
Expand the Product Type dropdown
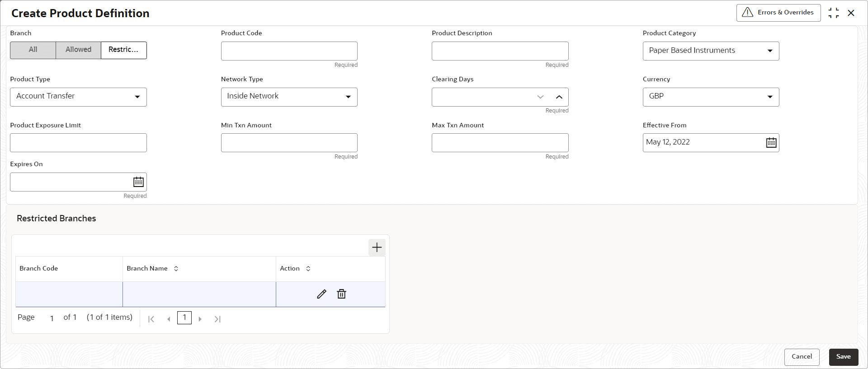[78, 97]
